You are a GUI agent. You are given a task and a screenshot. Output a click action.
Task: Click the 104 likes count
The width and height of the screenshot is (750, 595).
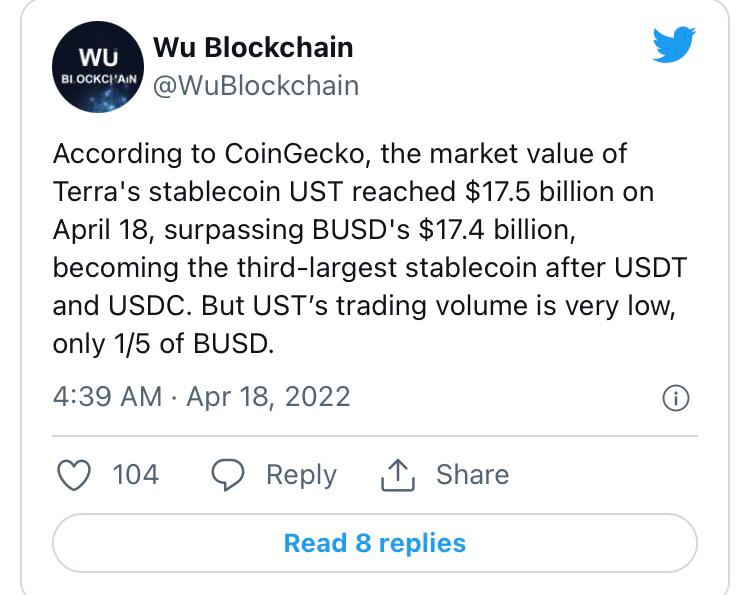(136, 474)
